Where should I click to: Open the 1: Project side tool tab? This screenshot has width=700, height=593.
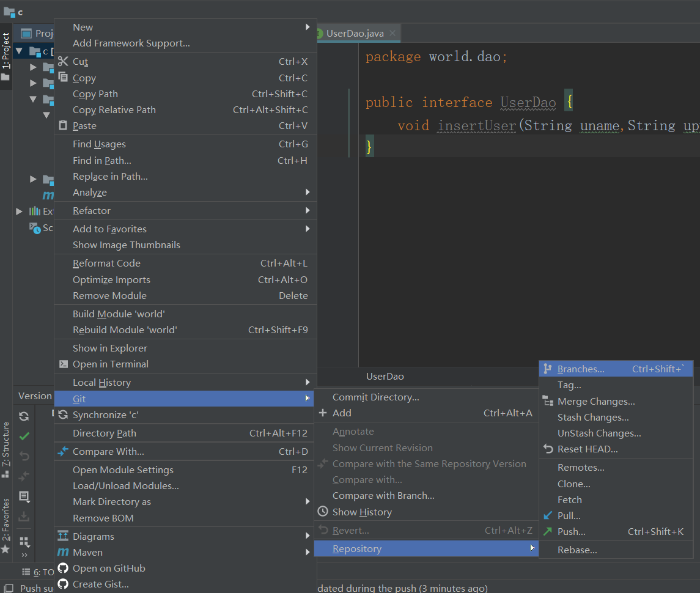6,56
